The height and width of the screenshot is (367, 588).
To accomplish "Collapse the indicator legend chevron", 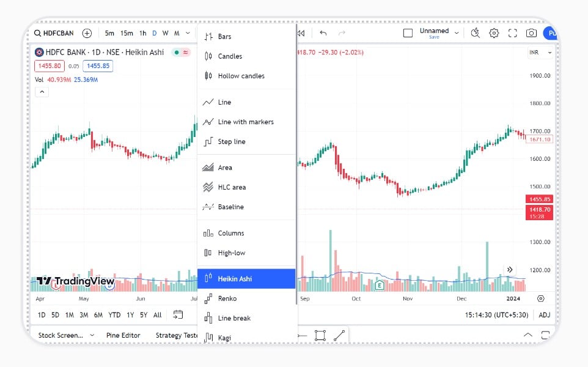I will coord(42,92).
